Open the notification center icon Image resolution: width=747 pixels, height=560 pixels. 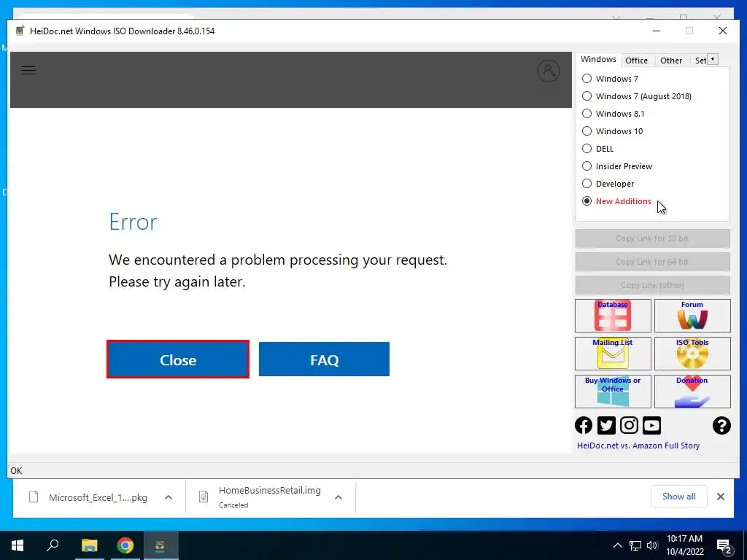[x=724, y=545]
